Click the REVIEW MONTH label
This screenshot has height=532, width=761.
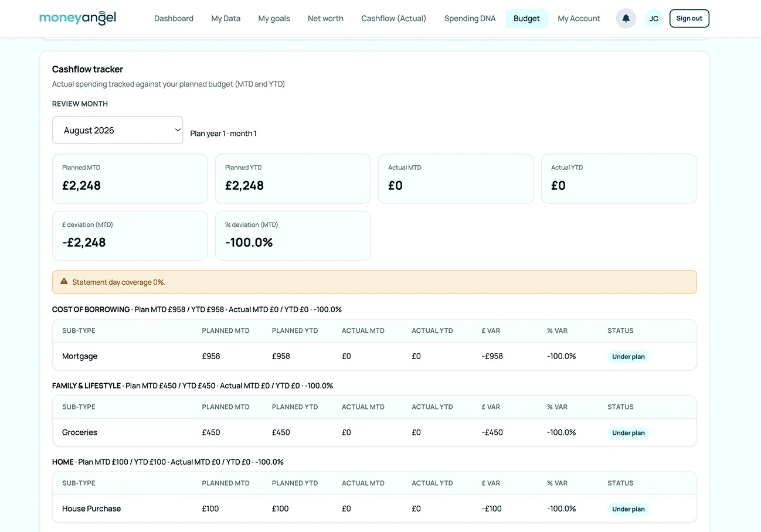coord(80,104)
